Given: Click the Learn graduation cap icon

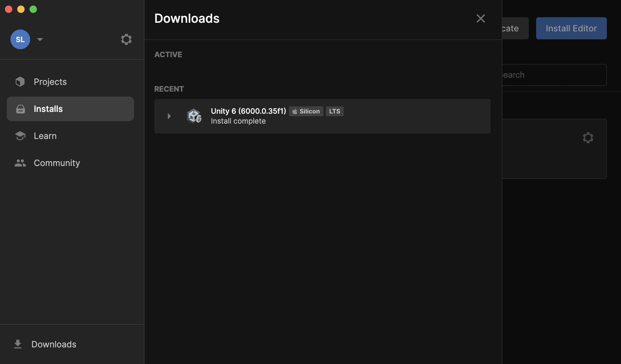Looking at the screenshot, I should (20, 136).
